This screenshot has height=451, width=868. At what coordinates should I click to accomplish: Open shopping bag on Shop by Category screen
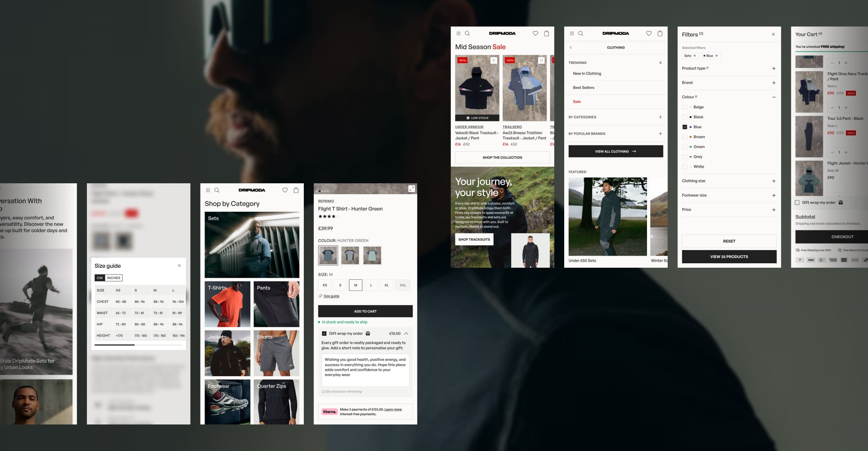[x=296, y=190]
